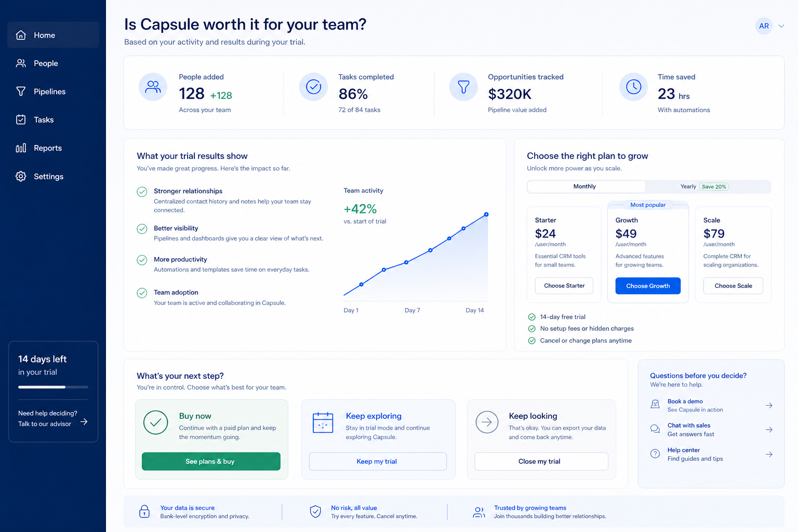Click arrow next to Help center
Screen dimensions: 798x532
[x=769, y=454]
